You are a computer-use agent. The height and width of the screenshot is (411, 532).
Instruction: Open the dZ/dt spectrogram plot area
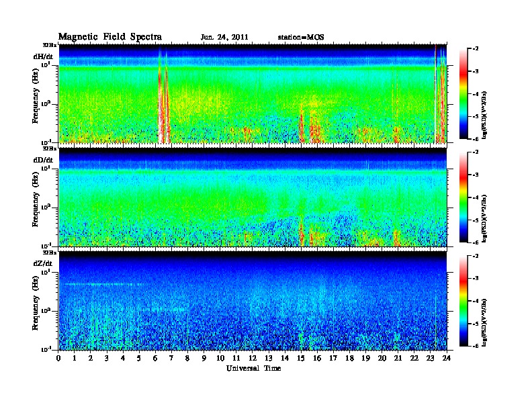click(x=253, y=301)
